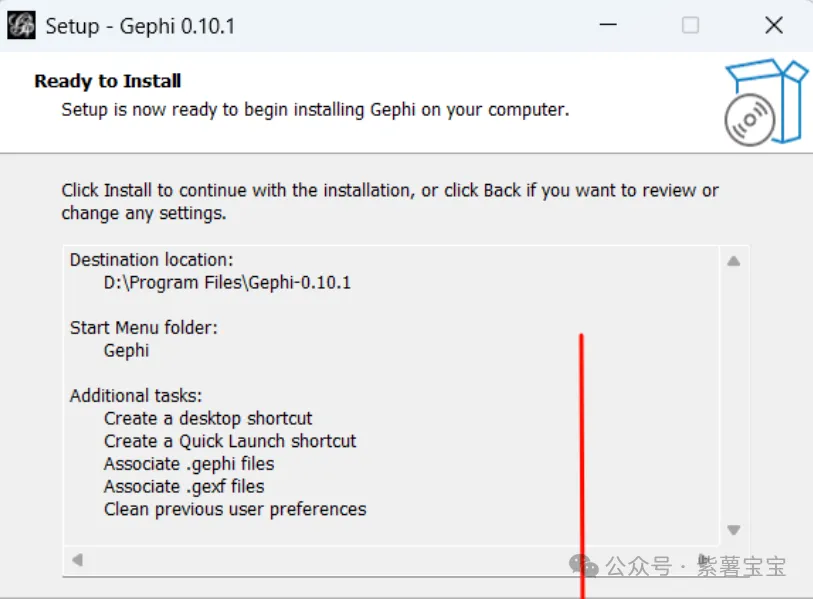Select the D:\Program Files\Gephi-0.10.1 path text
Screen dimensions: 813x599
227,282
